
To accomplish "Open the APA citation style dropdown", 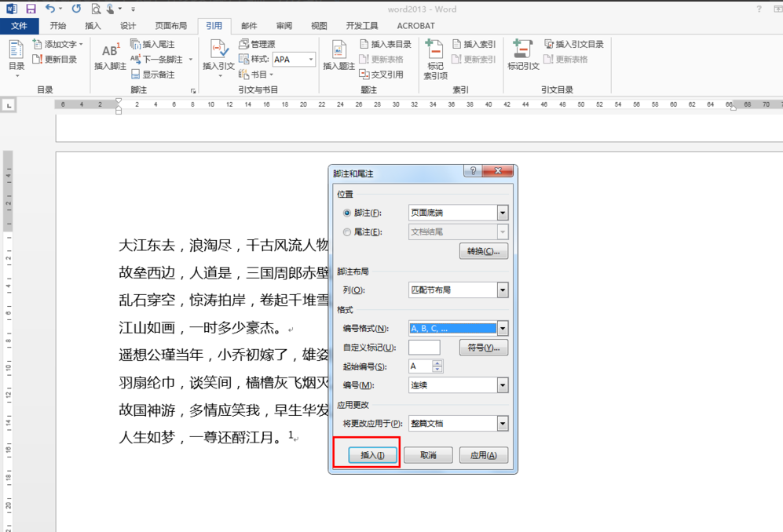I will click(x=311, y=60).
